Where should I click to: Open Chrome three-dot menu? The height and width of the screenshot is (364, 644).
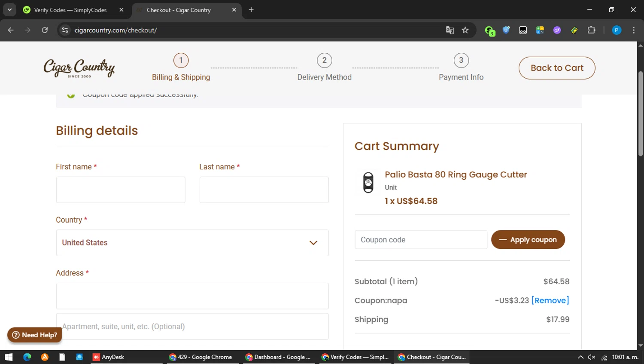tap(634, 30)
